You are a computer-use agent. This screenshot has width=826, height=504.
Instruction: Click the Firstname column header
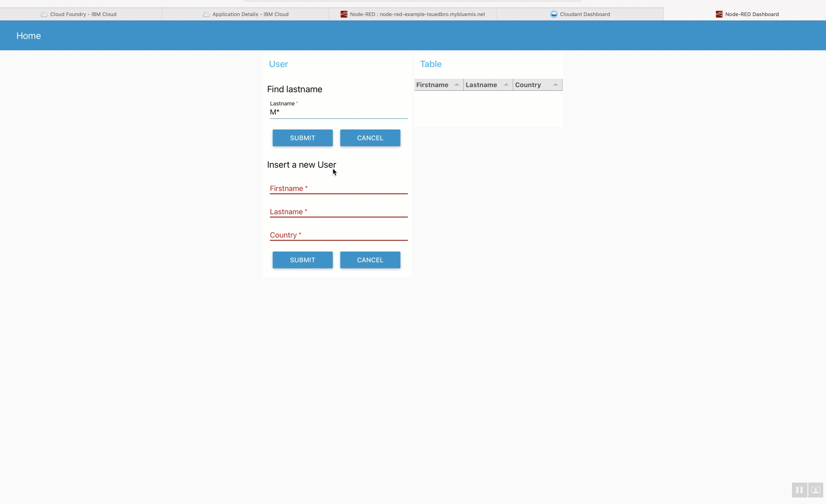[x=439, y=85]
